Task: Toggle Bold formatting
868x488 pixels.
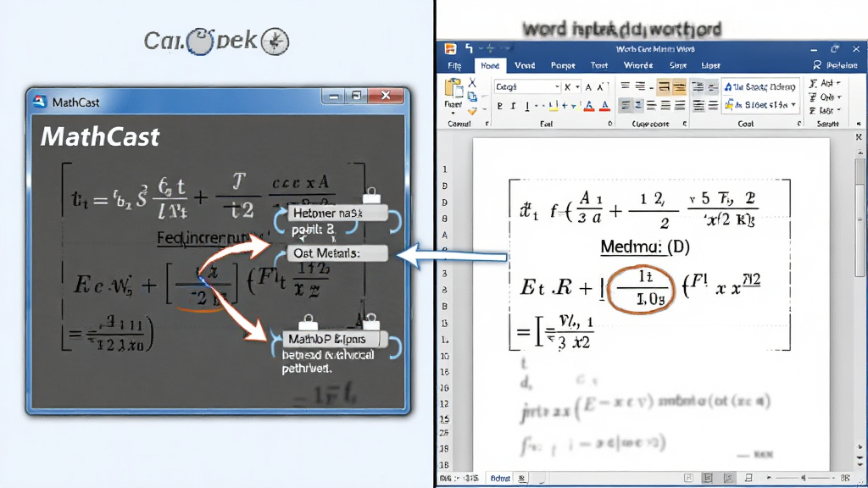Action: click(x=500, y=106)
